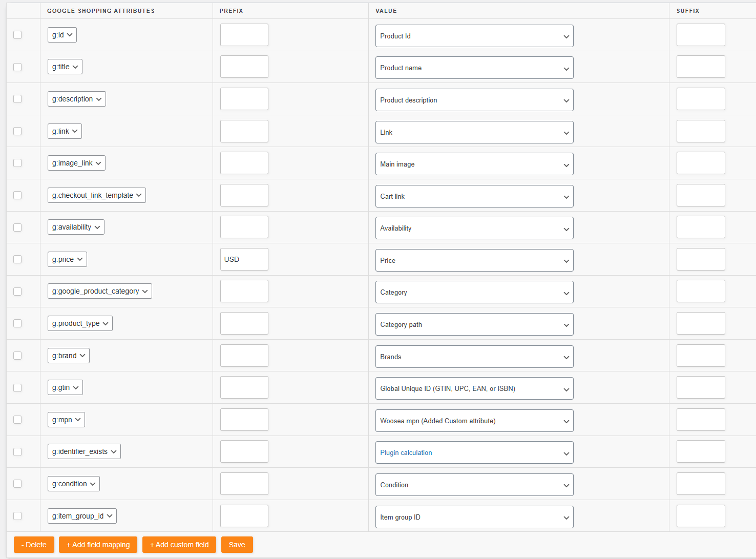This screenshot has width=756, height=559.
Task: Tick the g:price row checkbox
Action: (x=17, y=259)
